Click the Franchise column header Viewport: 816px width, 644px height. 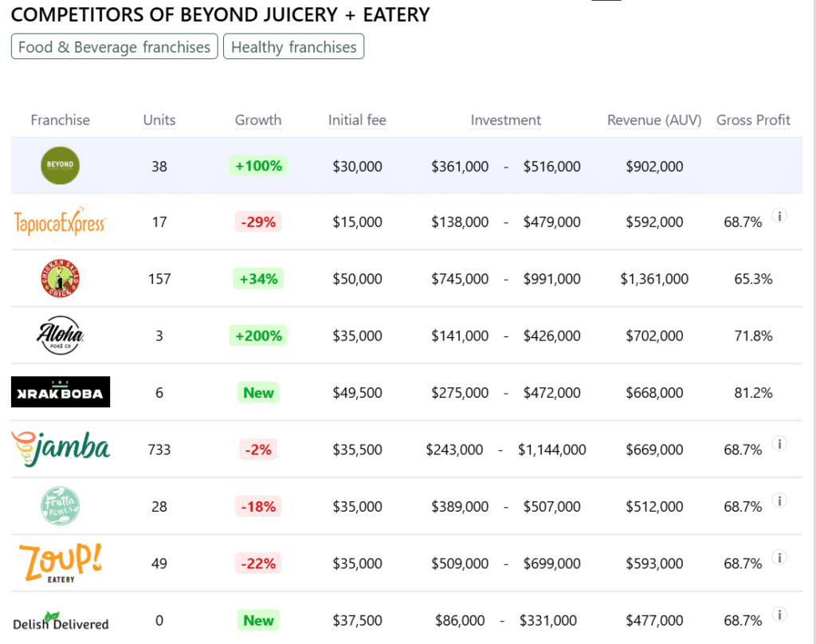[x=60, y=120]
